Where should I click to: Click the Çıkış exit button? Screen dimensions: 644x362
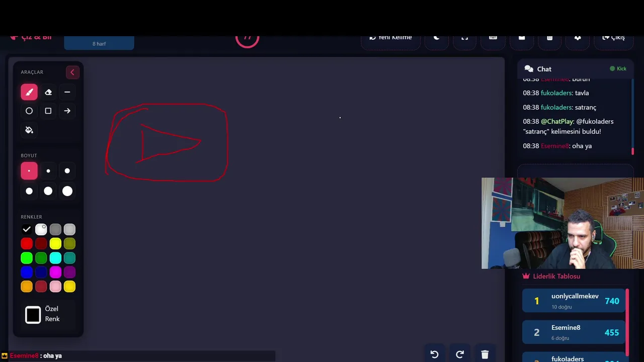coord(613,38)
